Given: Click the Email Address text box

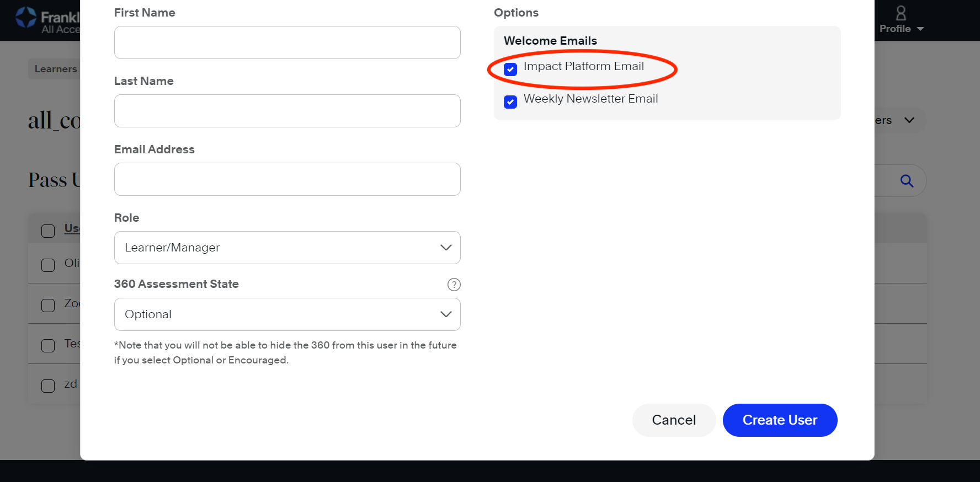Looking at the screenshot, I should [287, 179].
